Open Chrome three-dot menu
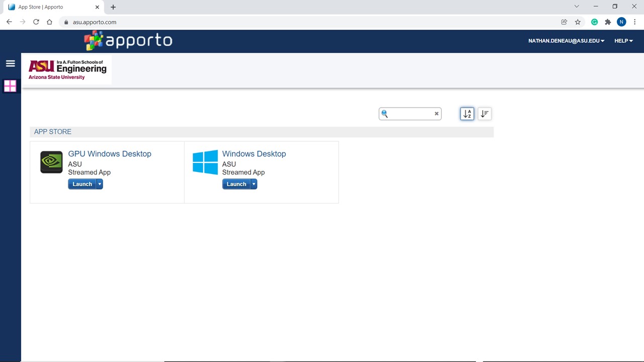Viewport: 644px width, 362px height. pos(635,22)
